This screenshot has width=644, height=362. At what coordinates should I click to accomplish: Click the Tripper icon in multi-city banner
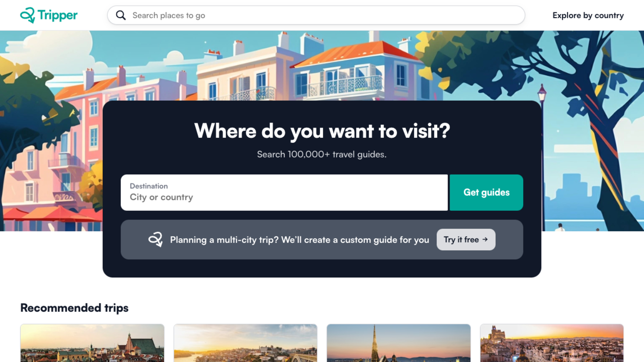click(155, 240)
